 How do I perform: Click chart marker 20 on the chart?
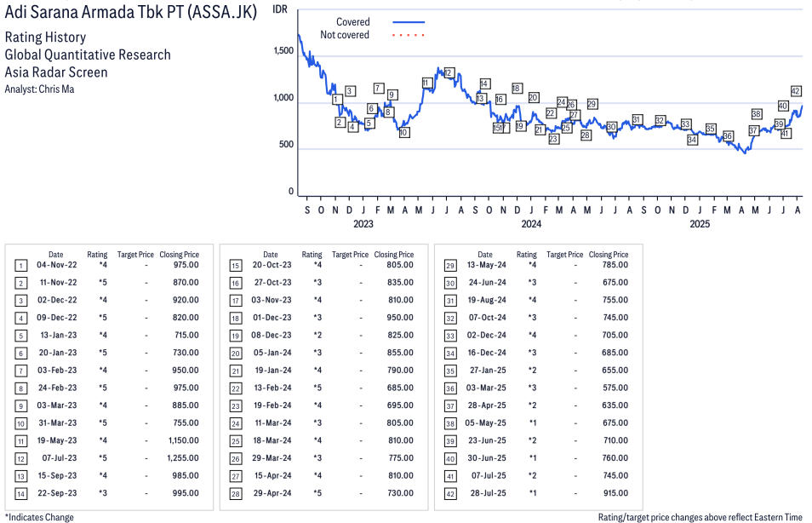tap(534, 97)
